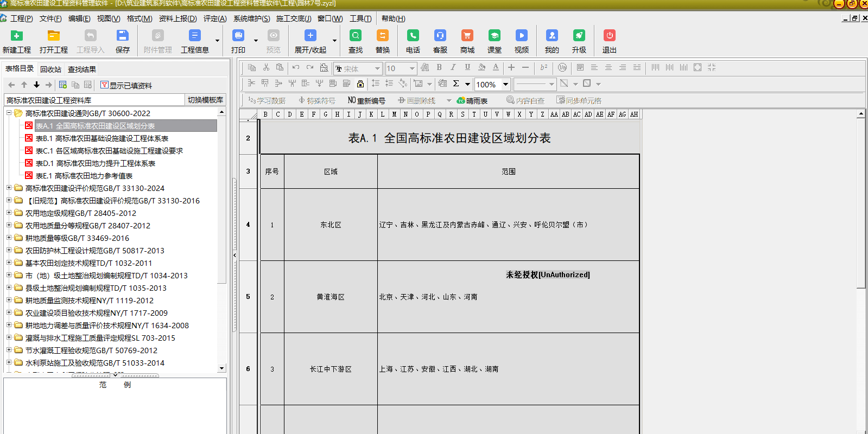
Task: Open the 100% zoom dropdown
Action: click(505, 84)
